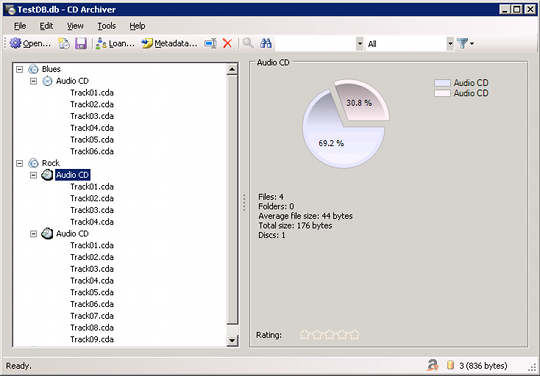This screenshot has height=376, width=540.
Task: Set rating to three stars
Action: (x=329, y=335)
